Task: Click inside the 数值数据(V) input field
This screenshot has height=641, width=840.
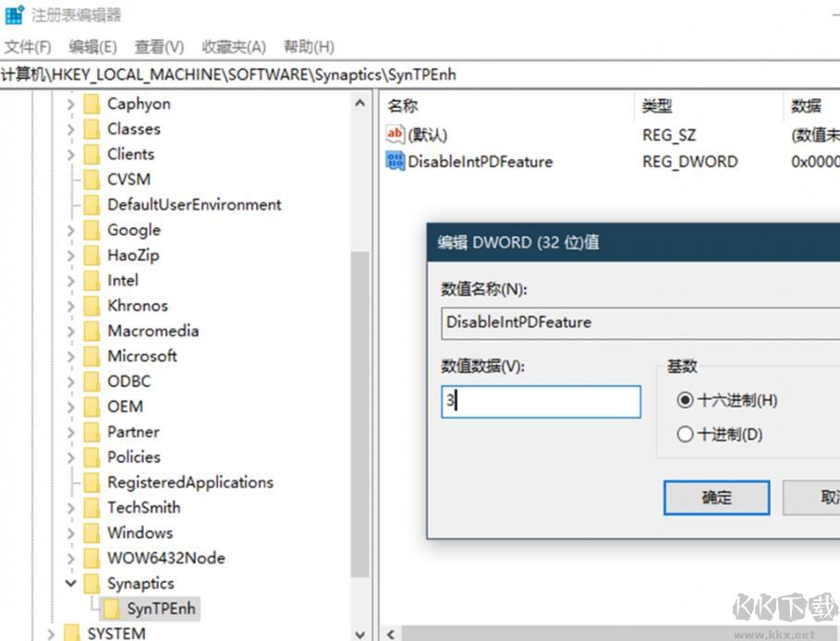Action: (541, 401)
